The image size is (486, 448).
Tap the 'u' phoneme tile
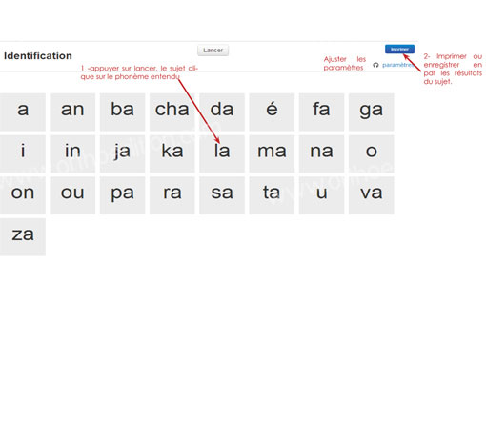pos(321,195)
